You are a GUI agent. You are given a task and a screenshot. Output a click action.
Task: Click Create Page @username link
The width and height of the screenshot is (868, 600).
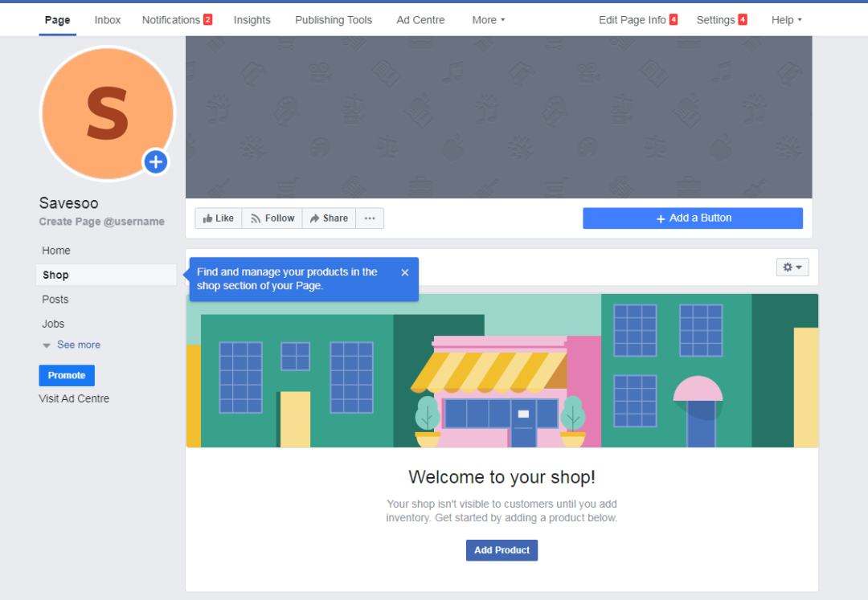pos(101,222)
